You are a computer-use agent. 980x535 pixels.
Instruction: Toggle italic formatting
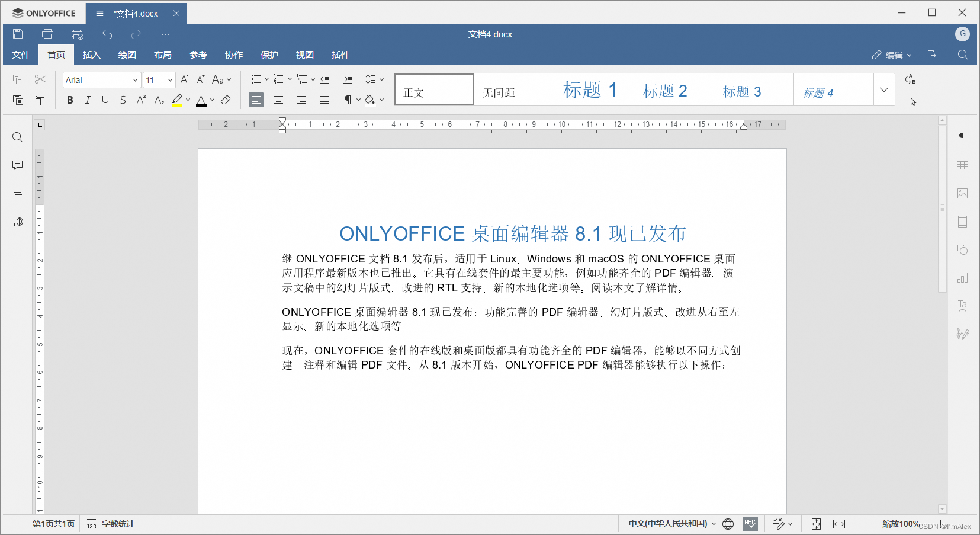pos(88,100)
